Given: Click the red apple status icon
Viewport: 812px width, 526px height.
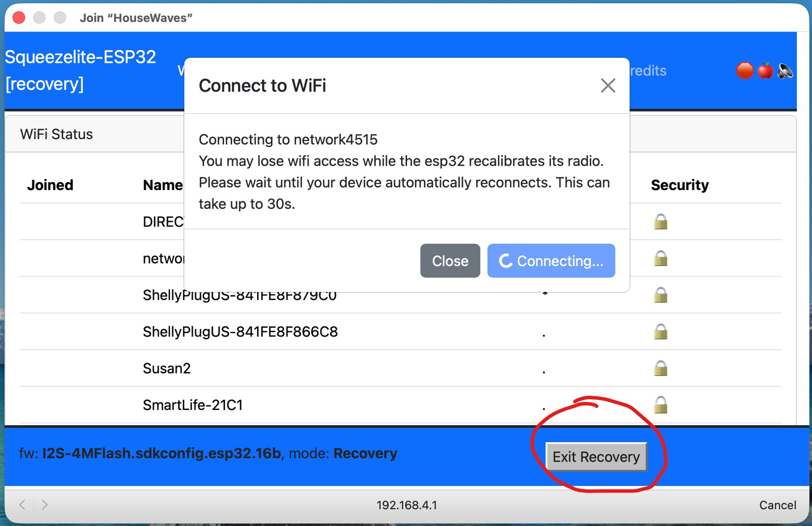Looking at the screenshot, I should click(765, 70).
